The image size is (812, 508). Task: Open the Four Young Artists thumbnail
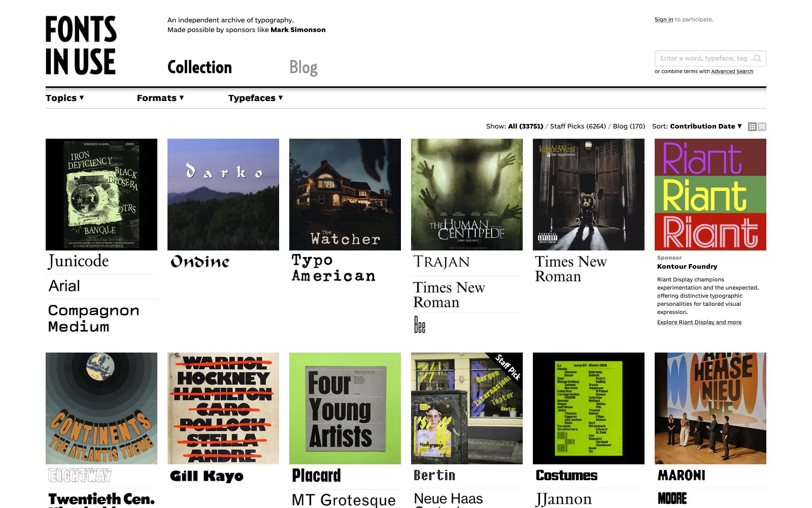[345, 408]
